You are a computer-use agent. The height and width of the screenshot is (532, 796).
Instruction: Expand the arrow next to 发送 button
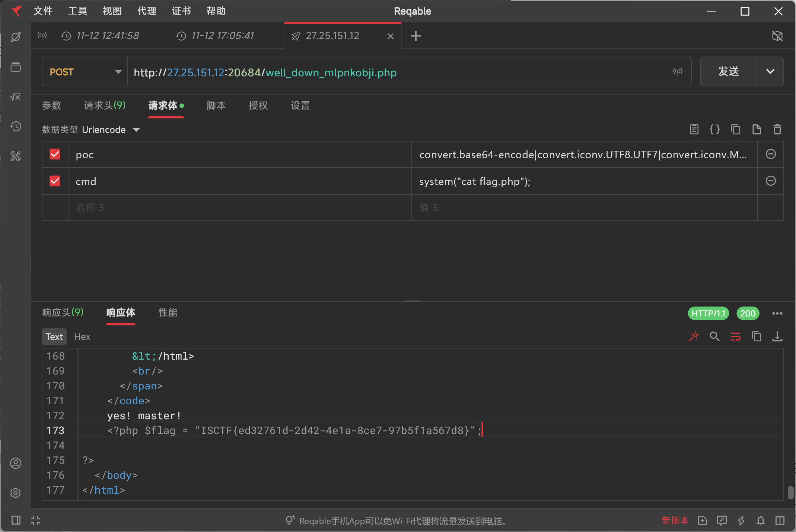pyautogui.click(x=770, y=71)
